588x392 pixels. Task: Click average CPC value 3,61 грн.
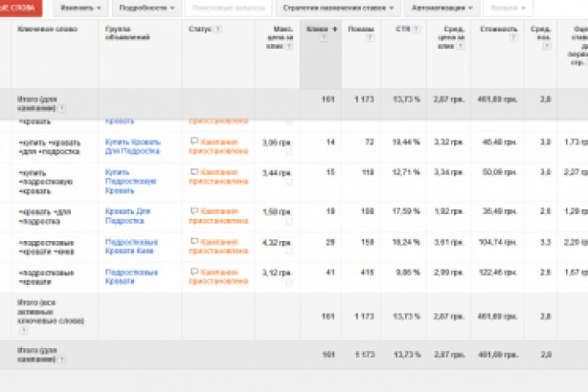pyautogui.click(x=449, y=243)
